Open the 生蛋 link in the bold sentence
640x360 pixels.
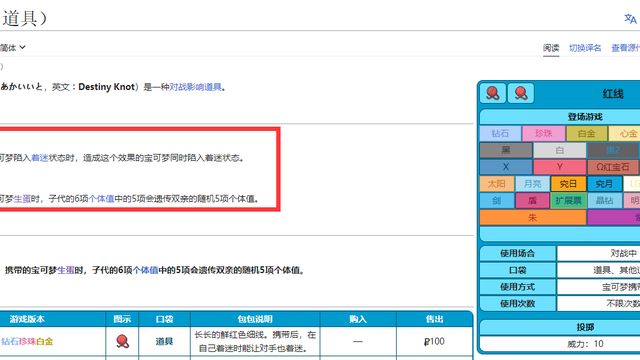coord(66,270)
